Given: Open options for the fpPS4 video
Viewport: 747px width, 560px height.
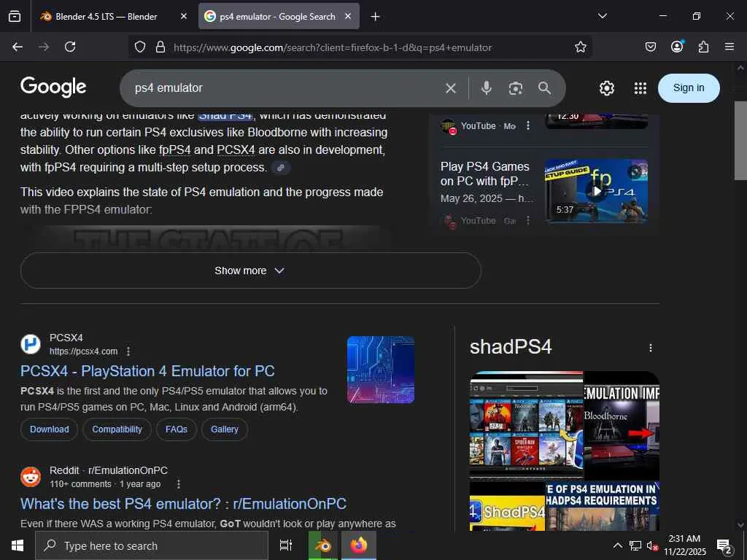Looking at the screenshot, I should [528, 220].
